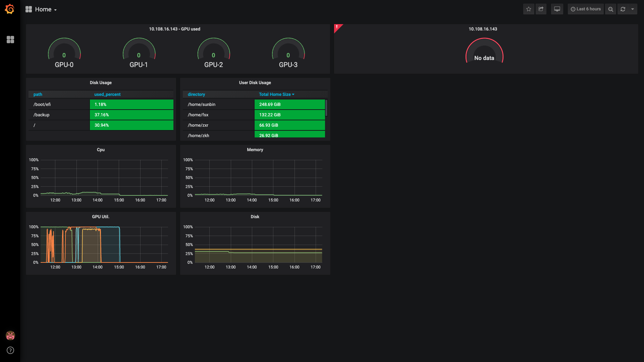Click the GPU-0 gauge

pyautogui.click(x=64, y=53)
